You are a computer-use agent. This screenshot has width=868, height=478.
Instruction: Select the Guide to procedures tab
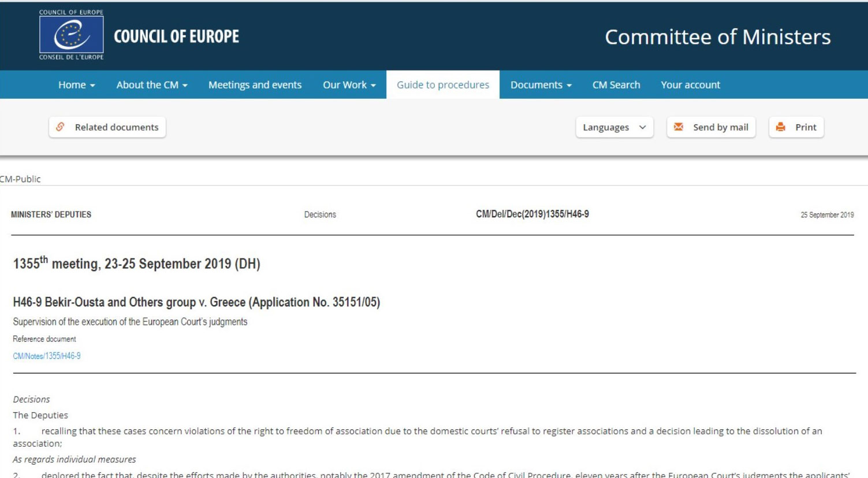pyautogui.click(x=442, y=85)
